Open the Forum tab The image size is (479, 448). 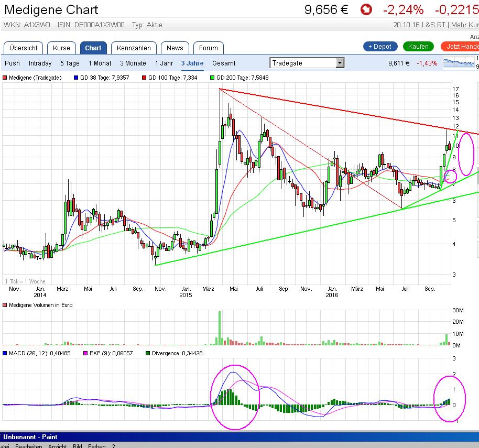pos(209,48)
